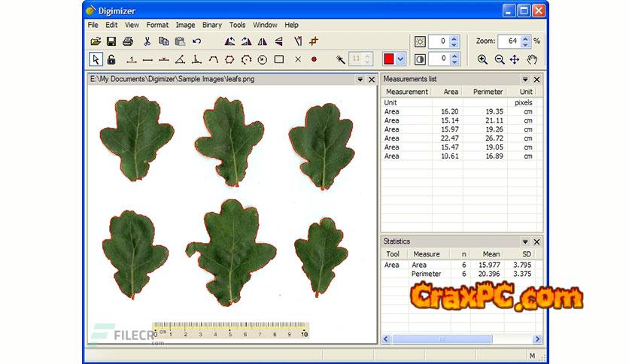Select the magic wand tool
Screen dimensions: 629x364
click(340, 59)
